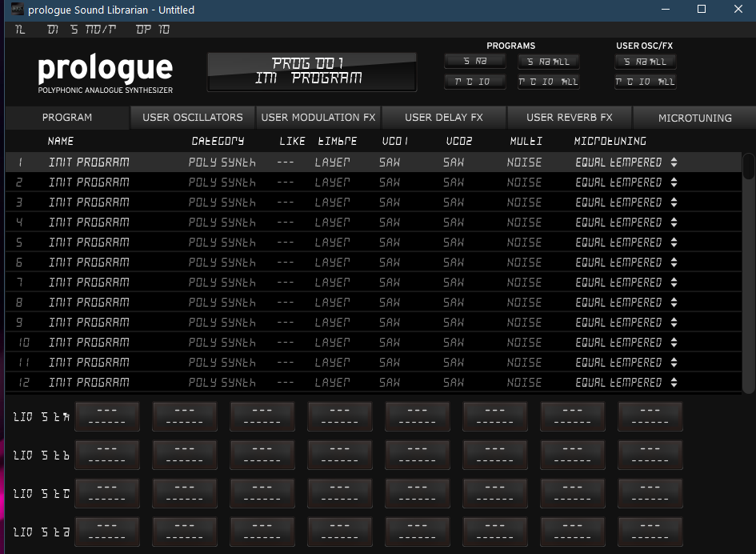The height and width of the screenshot is (554, 756).
Task: Open the PROGRAM tab
Action: (x=67, y=118)
